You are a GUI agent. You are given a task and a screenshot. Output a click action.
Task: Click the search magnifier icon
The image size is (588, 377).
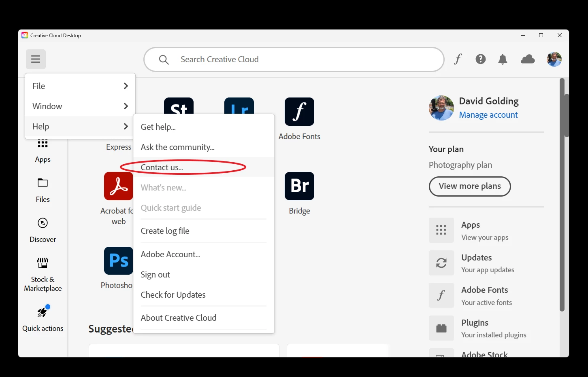coord(164,59)
